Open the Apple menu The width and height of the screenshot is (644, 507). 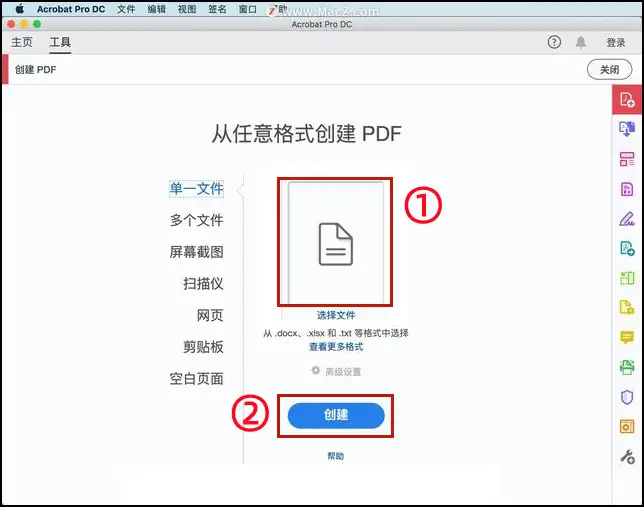19,9
